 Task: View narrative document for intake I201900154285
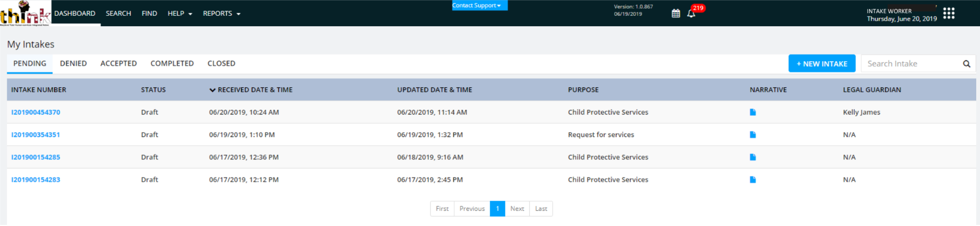point(752,157)
